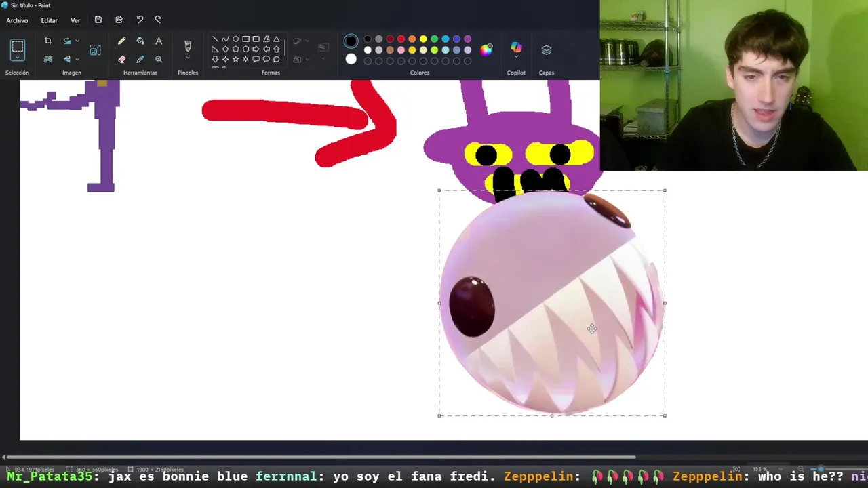Click the bottom-right selection handle
The width and height of the screenshot is (868, 488).
pyautogui.click(x=665, y=415)
